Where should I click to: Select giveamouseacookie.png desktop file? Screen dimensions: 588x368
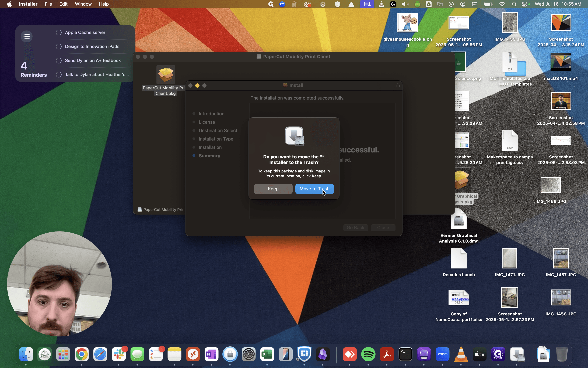(408, 23)
